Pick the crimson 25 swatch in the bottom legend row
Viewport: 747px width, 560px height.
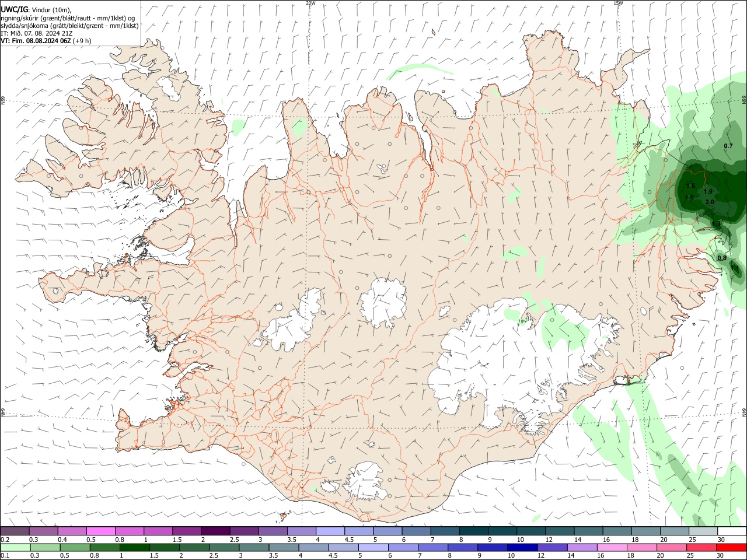coord(702,547)
